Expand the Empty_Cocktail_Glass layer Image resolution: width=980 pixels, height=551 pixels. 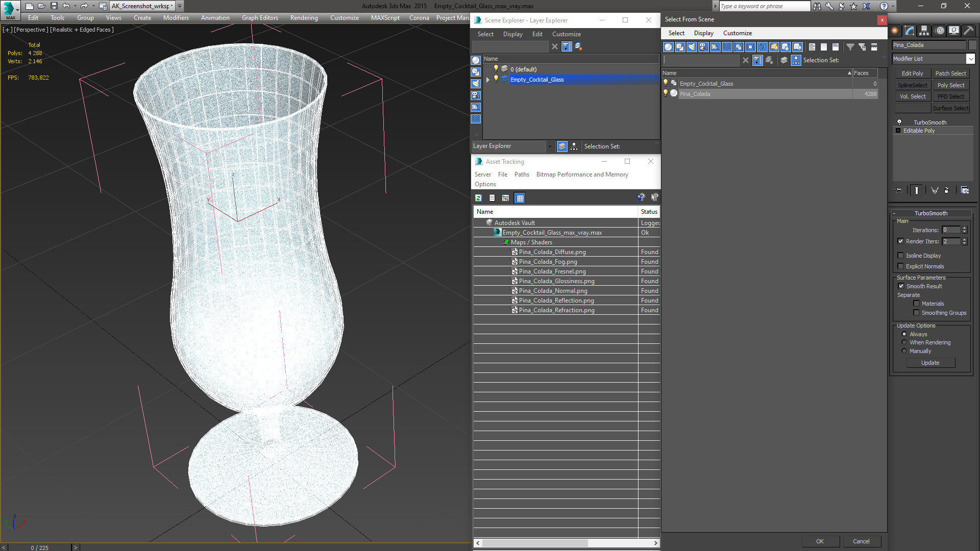pos(488,80)
